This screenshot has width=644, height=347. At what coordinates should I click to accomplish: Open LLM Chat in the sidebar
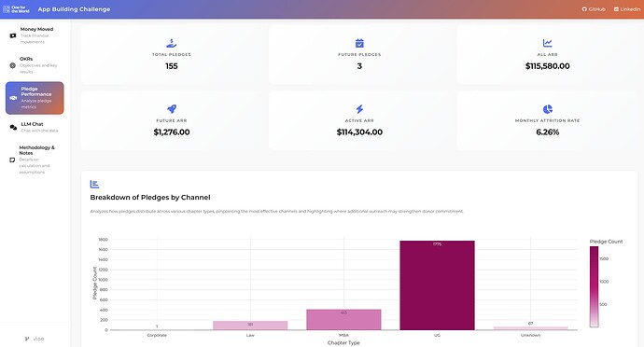click(x=35, y=127)
